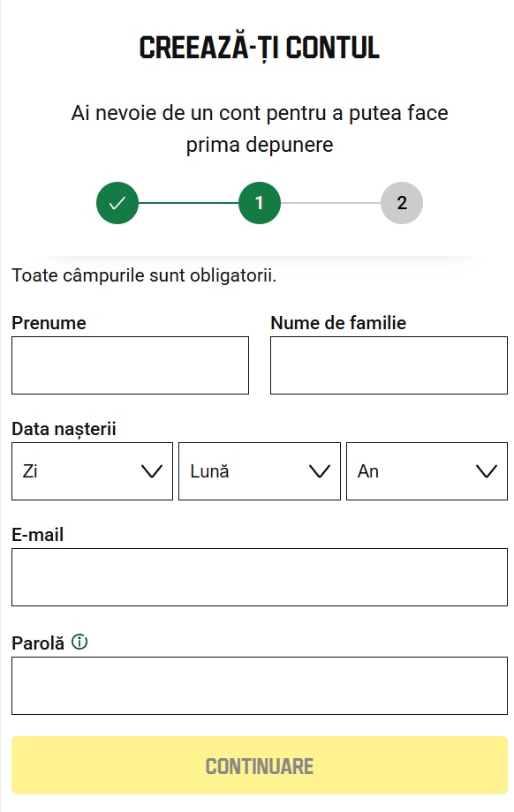The image size is (514, 812).
Task: Focus the Nume de familie input field
Action: [x=389, y=365]
